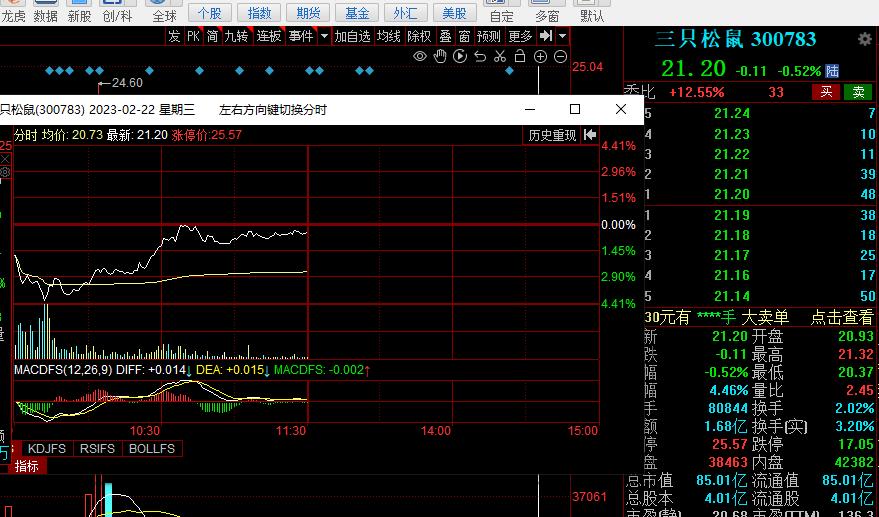
Task: Switch to the KDJFS indicator tab
Action: click(47, 449)
